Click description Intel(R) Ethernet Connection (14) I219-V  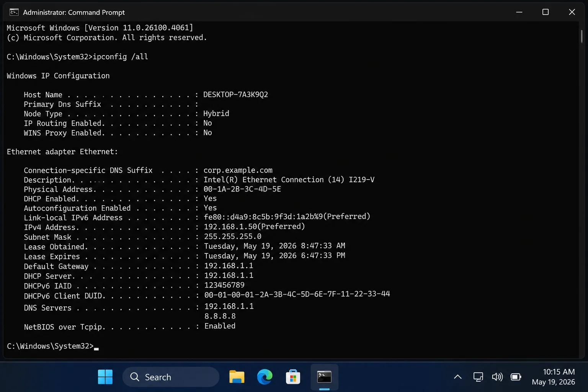pos(289,180)
